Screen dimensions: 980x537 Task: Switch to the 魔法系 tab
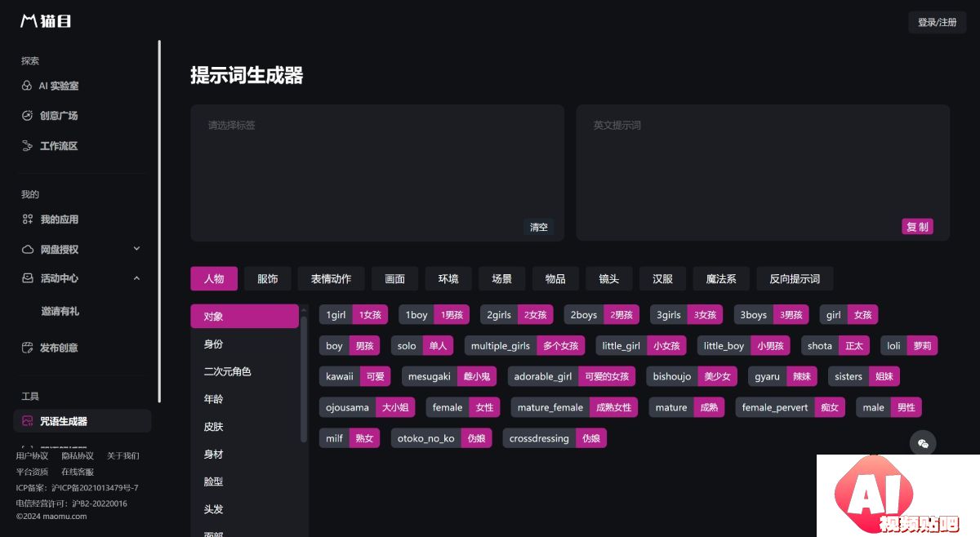[721, 278]
